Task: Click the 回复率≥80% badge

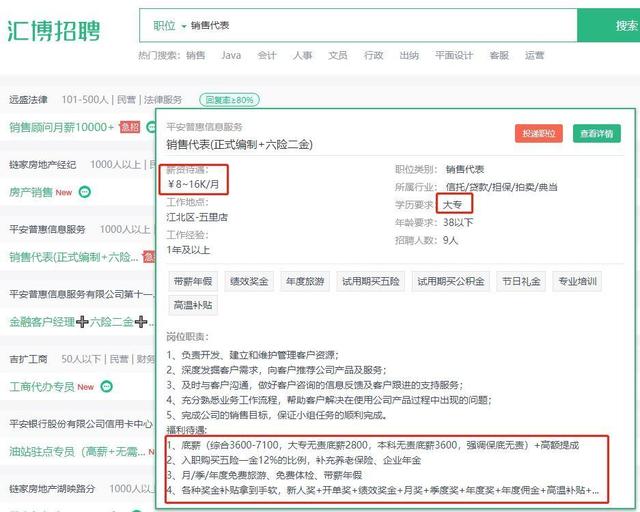Action: 229,100
